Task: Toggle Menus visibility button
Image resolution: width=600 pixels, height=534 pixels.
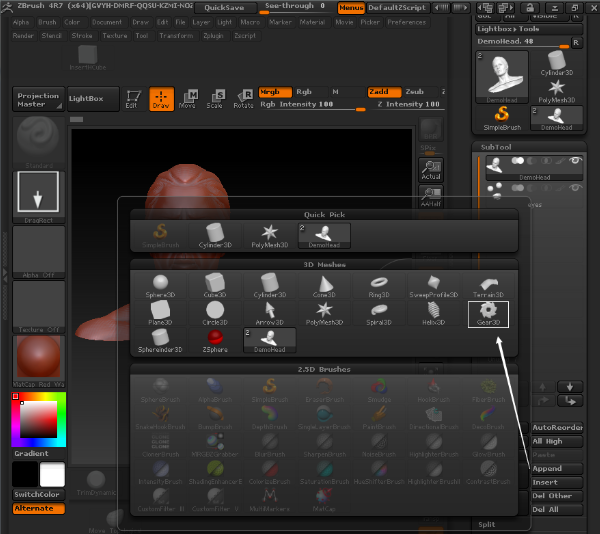Action: [351, 8]
